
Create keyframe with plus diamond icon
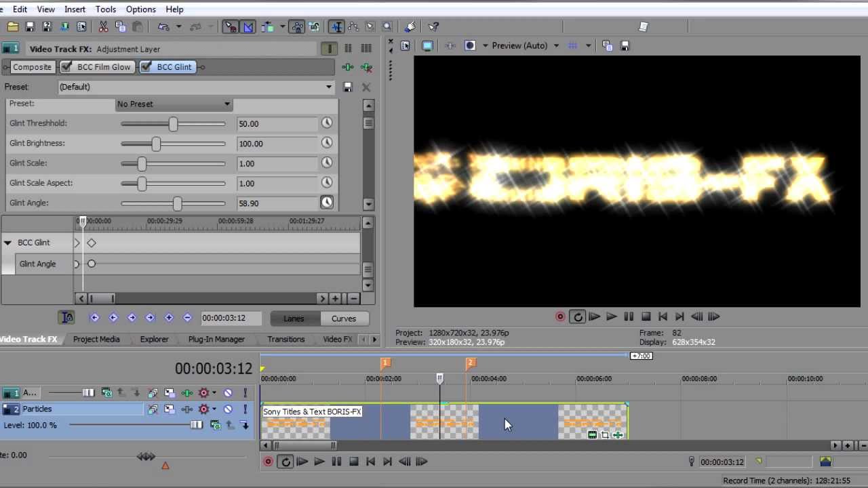point(169,318)
